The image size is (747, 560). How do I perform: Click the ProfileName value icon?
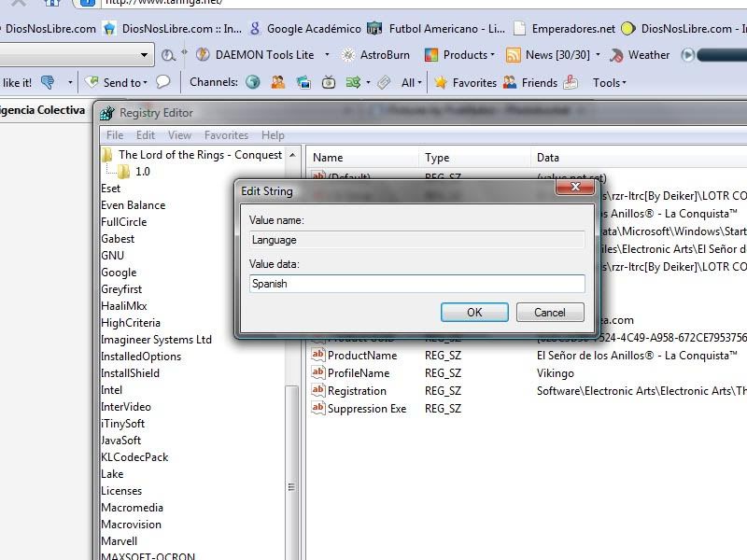tap(317, 372)
